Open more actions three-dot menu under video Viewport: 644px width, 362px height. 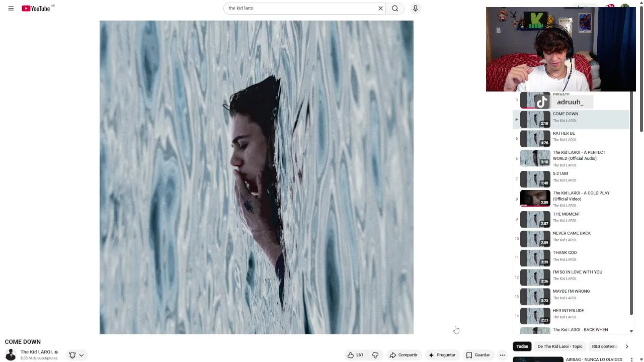pyautogui.click(x=502, y=355)
